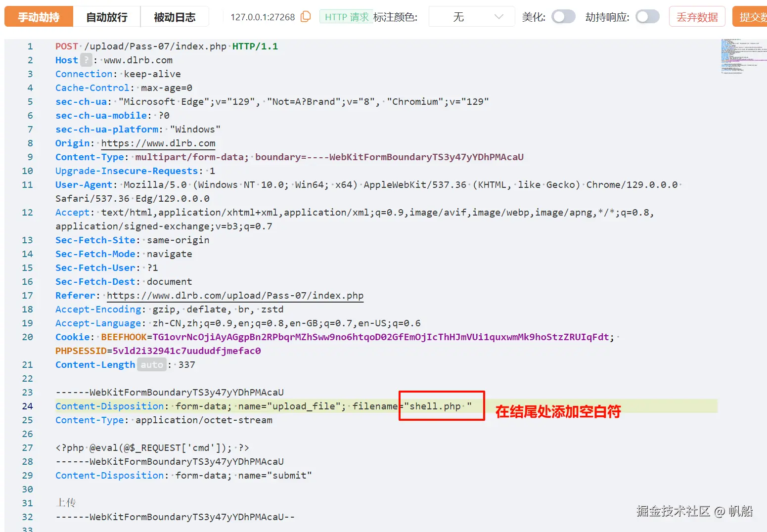Click the green HTTP 请求 badge
This screenshot has height=532, width=767.
346,16
